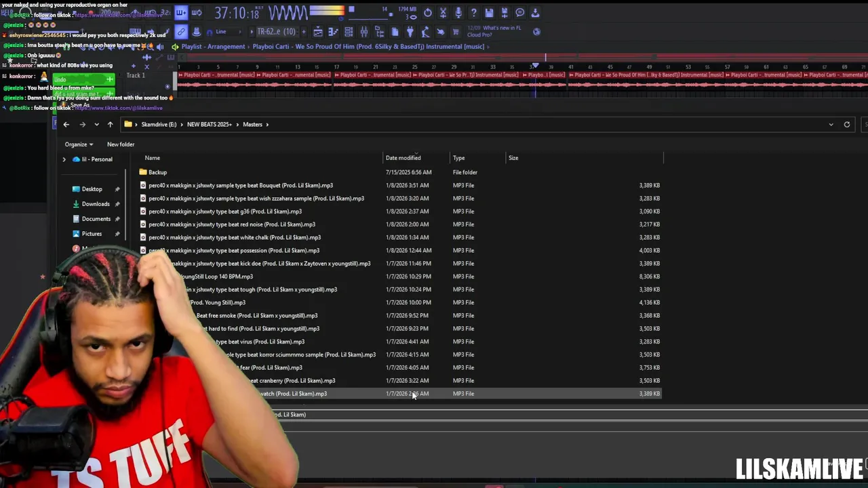Go forward in the file dialog
Image resolution: width=868 pixels, height=488 pixels.
(82, 124)
